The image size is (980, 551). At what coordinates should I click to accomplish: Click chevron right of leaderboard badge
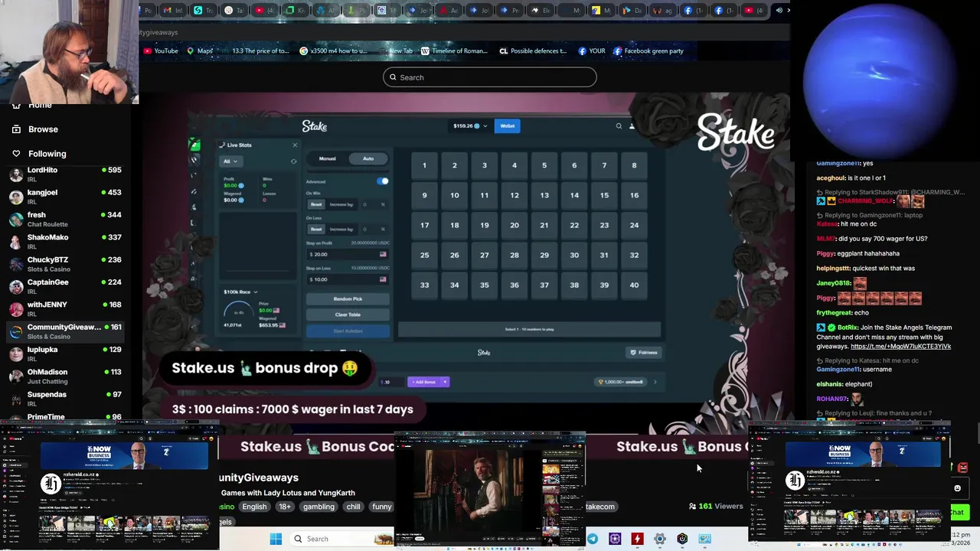[x=655, y=382]
